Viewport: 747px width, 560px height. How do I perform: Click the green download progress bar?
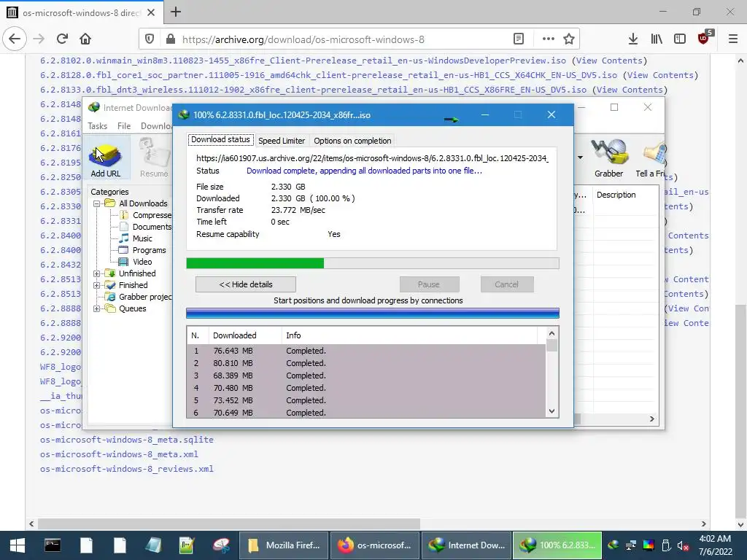[373, 263]
